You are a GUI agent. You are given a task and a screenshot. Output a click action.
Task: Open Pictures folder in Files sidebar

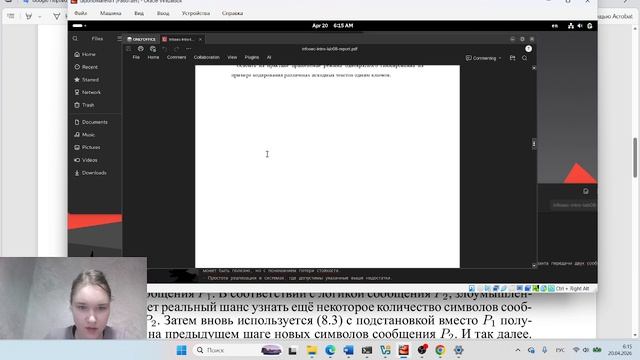tap(87, 147)
